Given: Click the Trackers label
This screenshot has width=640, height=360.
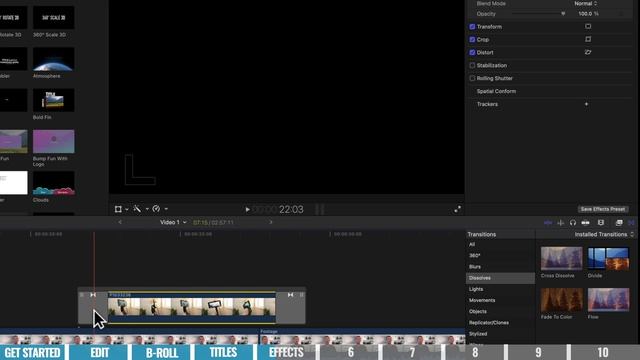Looking at the screenshot, I should coord(487,104).
